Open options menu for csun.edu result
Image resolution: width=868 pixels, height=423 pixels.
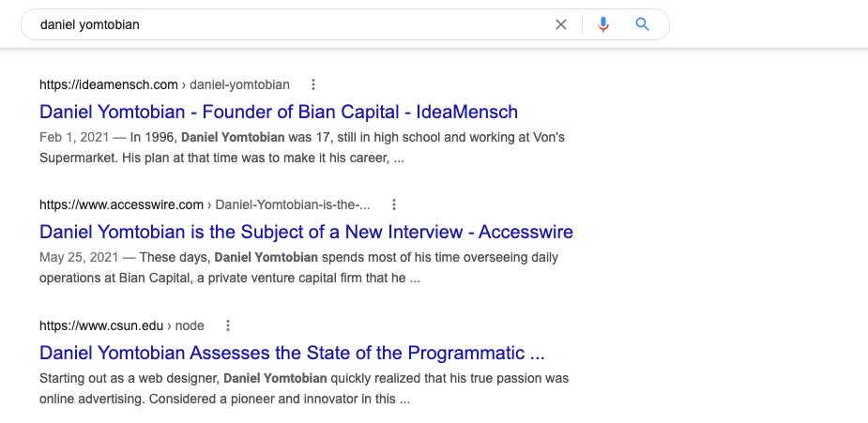click(227, 325)
